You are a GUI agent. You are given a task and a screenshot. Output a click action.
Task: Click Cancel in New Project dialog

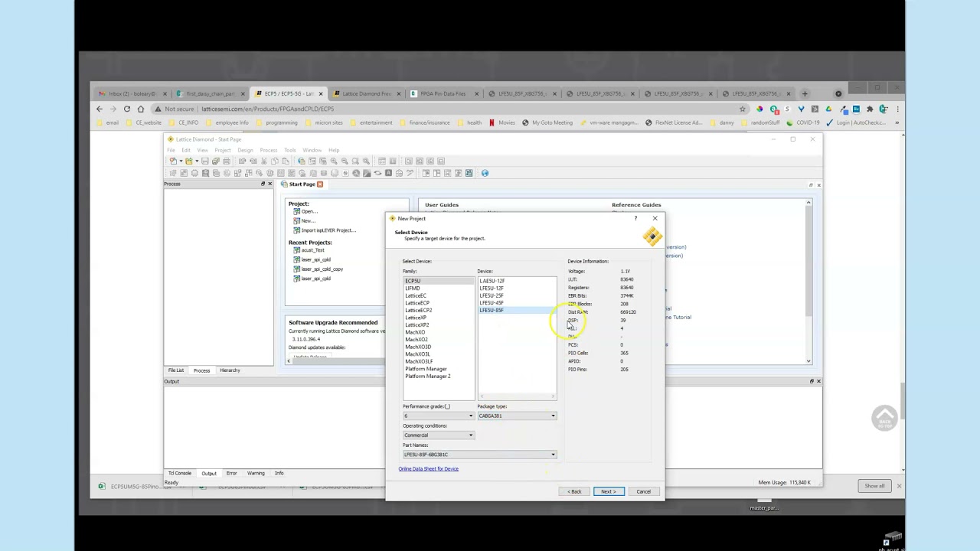(643, 491)
